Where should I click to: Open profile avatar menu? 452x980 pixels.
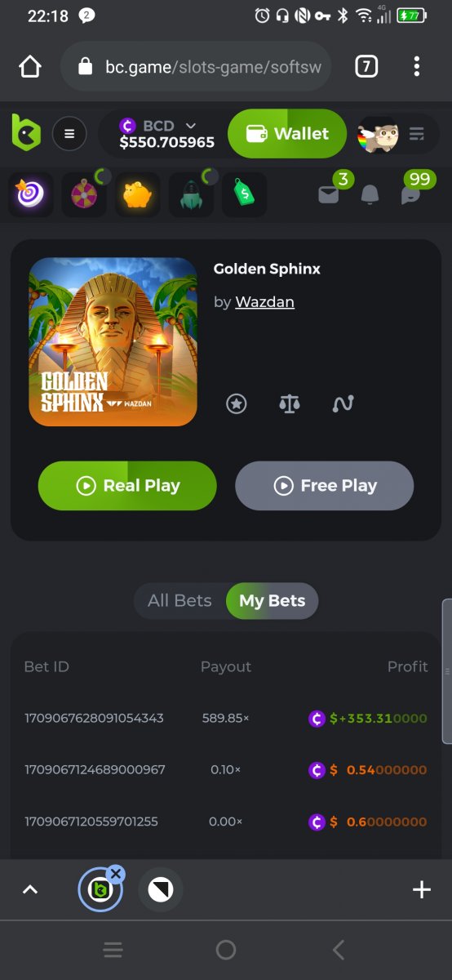coord(379,133)
